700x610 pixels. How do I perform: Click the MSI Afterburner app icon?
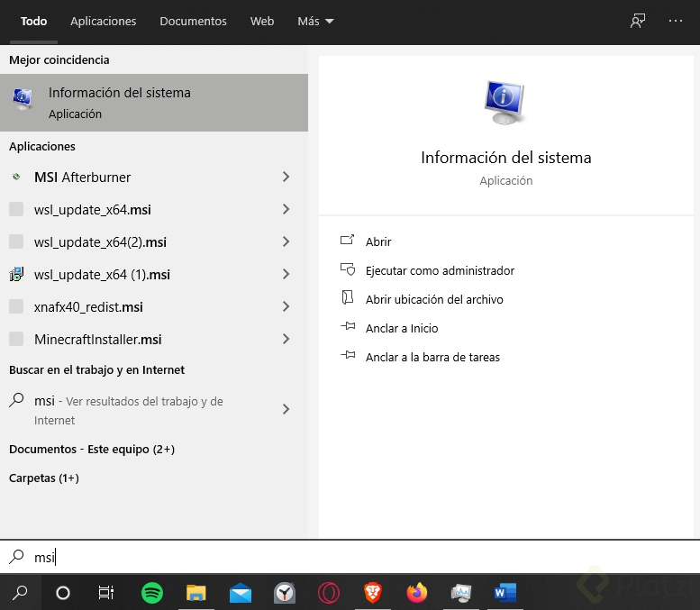16,177
